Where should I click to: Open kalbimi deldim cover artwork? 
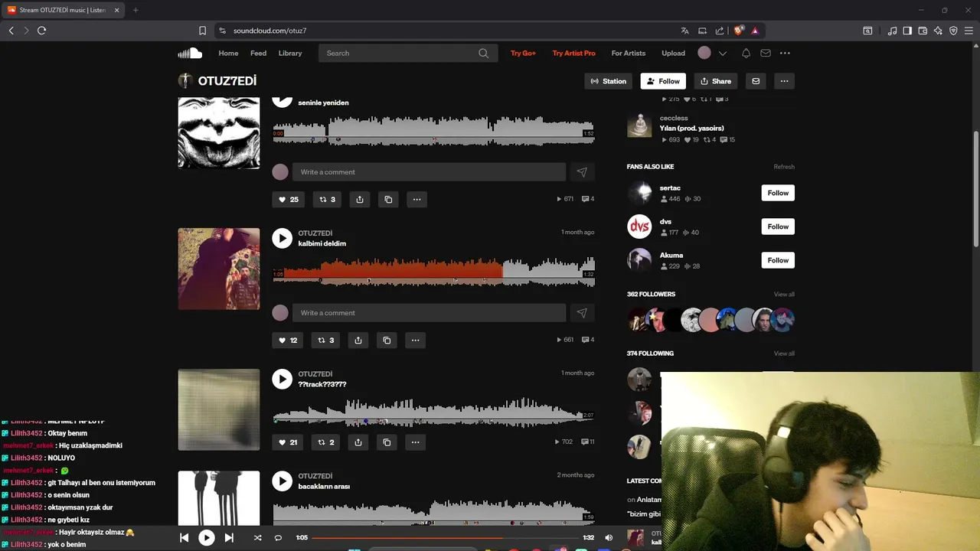tap(219, 269)
